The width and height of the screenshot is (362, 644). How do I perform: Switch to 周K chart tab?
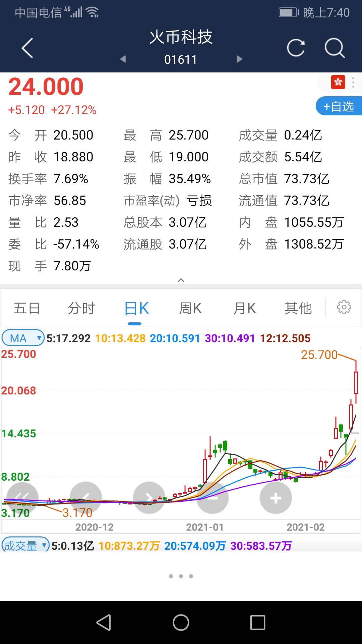pos(190,308)
